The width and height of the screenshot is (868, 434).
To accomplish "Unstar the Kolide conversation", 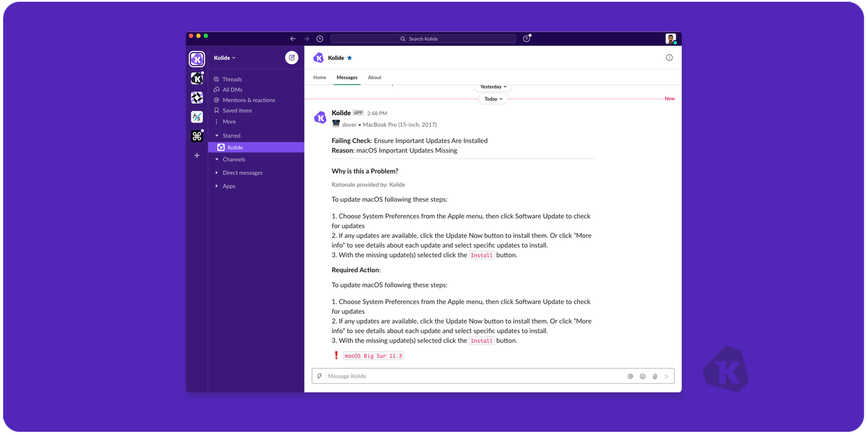I will (349, 58).
